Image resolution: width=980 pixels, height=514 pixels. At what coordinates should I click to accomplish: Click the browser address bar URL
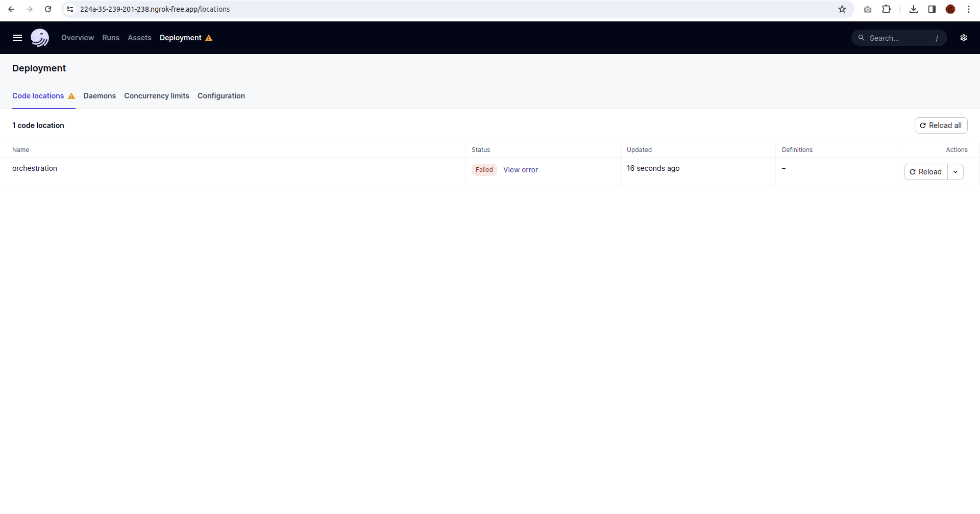pos(155,9)
